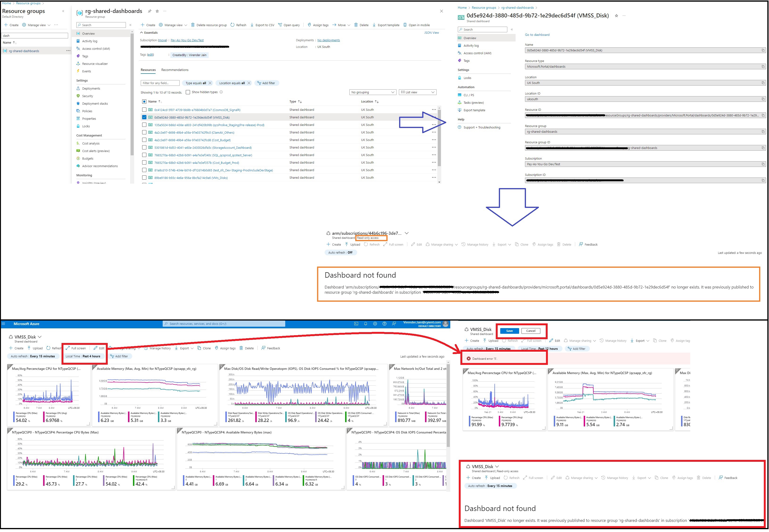Screen dimensions: 769x532
Task: Open Cost analysis under Cost Management
Action: click(x=91, y=144)
